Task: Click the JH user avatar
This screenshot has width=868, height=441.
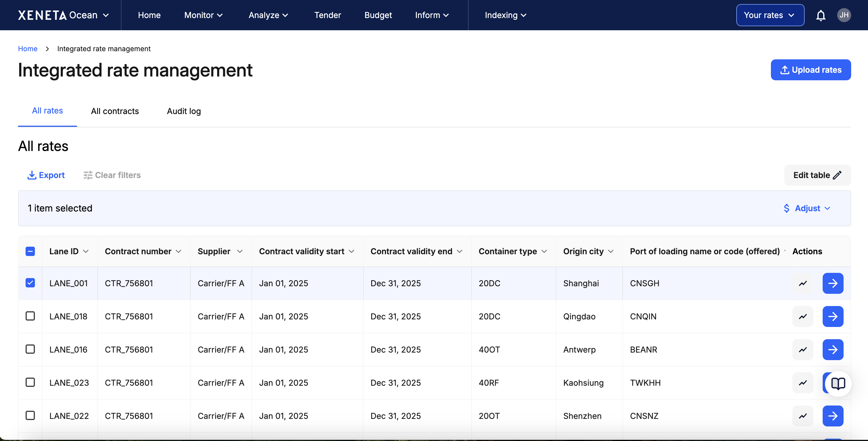Action: point(844,15)
